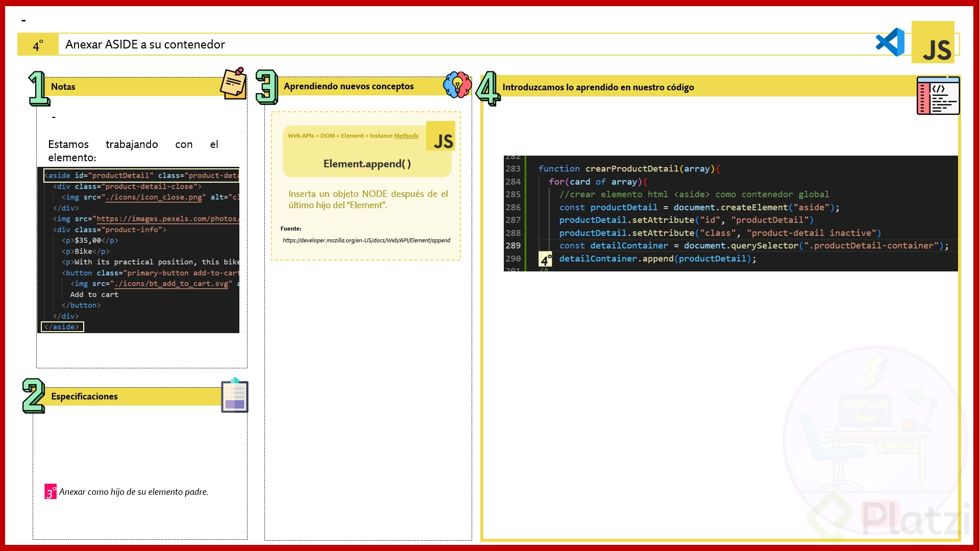Click 'Aprendiendo nuevos conceptos' heading
This screenshot has height=551, width=980.
point(349,86)
